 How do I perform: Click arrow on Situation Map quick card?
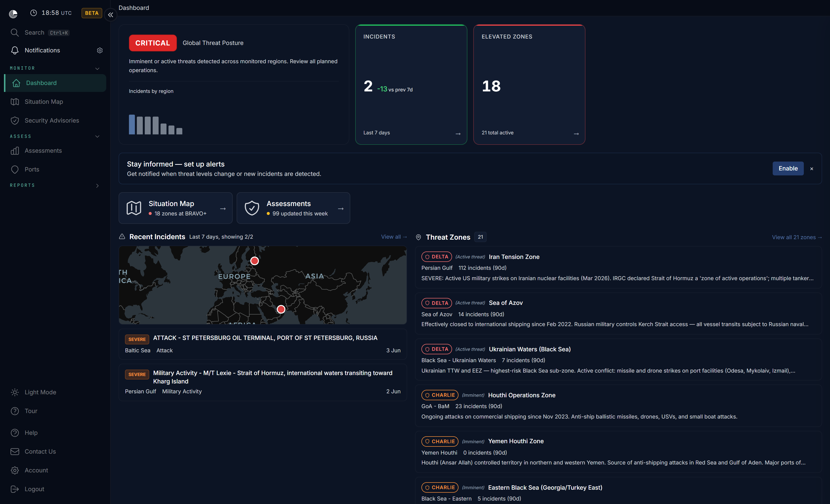click(x=223, y=209)
